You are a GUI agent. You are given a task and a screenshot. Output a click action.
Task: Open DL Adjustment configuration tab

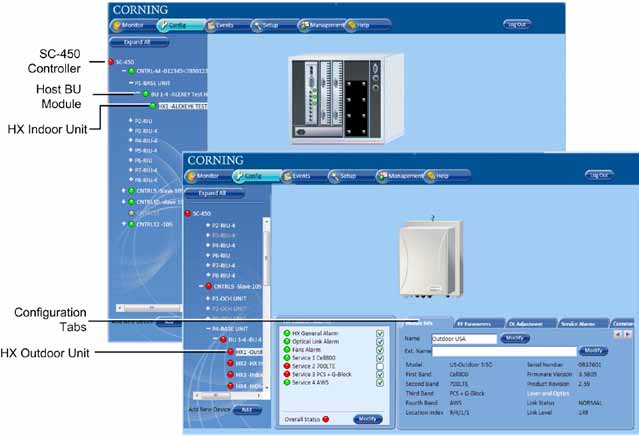point(531,323)
